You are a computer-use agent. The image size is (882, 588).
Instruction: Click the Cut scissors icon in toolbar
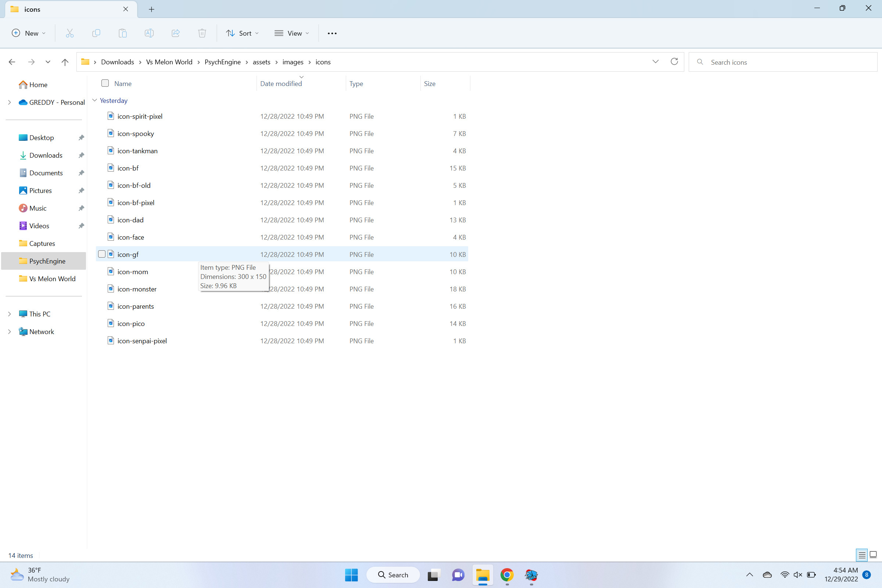pyautogui.click(x=70, y=33)
